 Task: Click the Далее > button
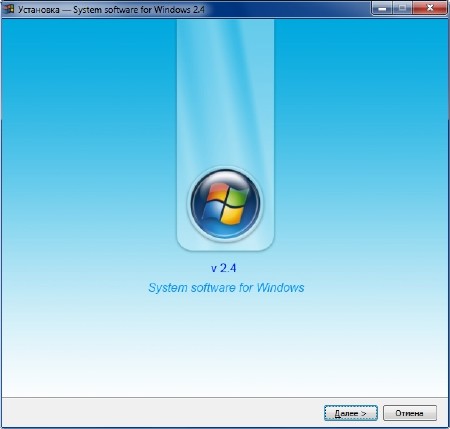tap(351, 413)
